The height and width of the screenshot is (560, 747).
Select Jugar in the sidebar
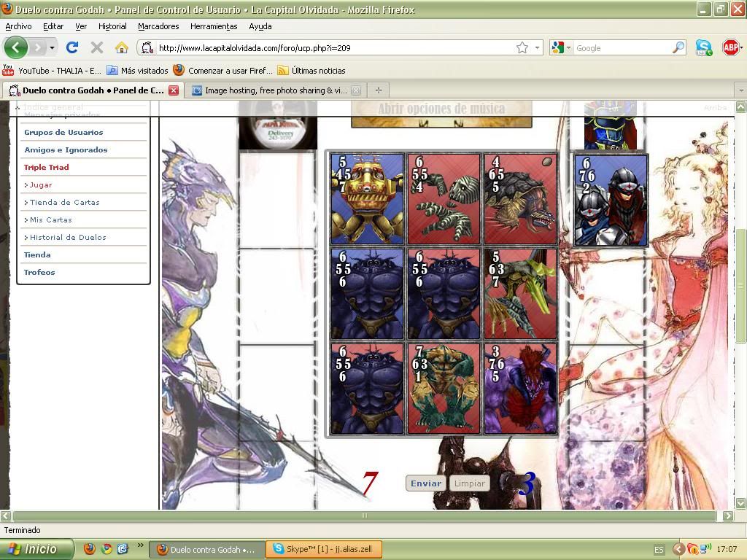pyautogui.click(x=41, y=184)
